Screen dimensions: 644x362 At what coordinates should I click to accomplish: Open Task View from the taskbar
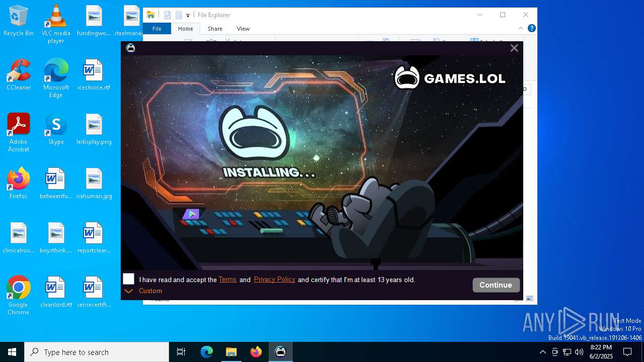(x=181, y=352)
